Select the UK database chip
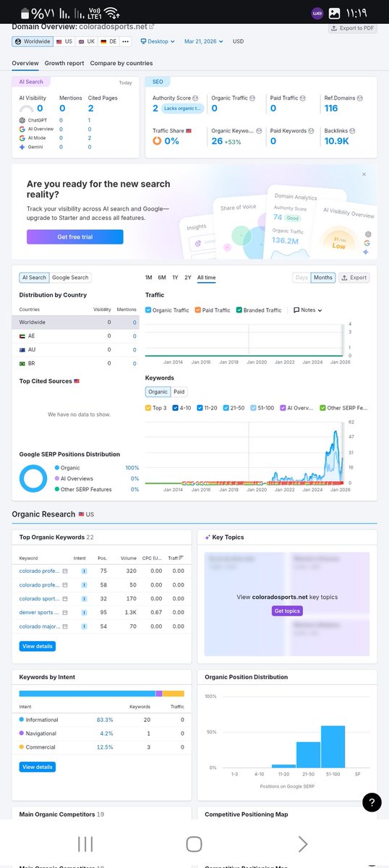 [x=87, y=42]
